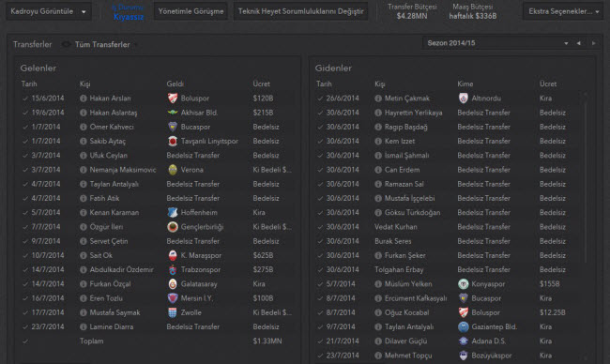
Task: Click the Konyaspor club badge
Action: point(463,284)
